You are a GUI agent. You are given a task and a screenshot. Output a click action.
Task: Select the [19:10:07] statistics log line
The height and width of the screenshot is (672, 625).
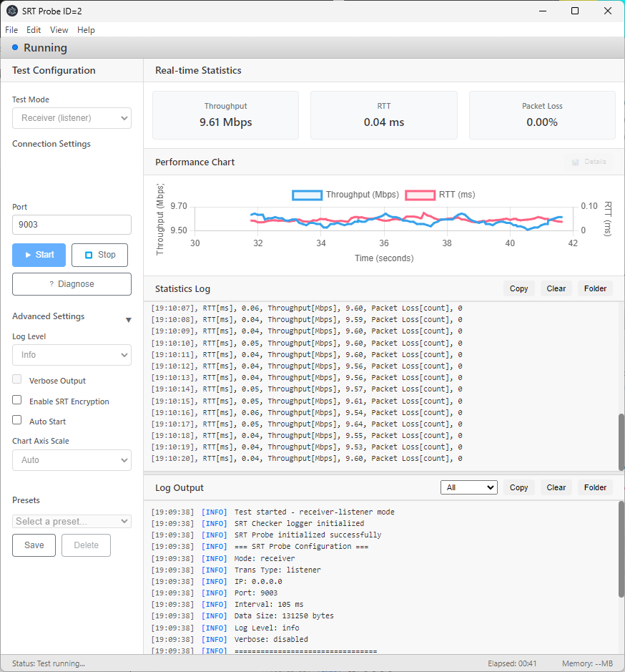point(307,308)
